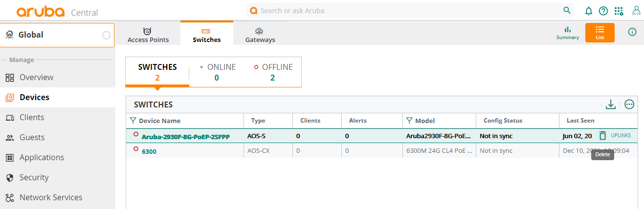
Task: Filter by Model funnel icon
Action: pyautogui.click(x=409, y=121)
